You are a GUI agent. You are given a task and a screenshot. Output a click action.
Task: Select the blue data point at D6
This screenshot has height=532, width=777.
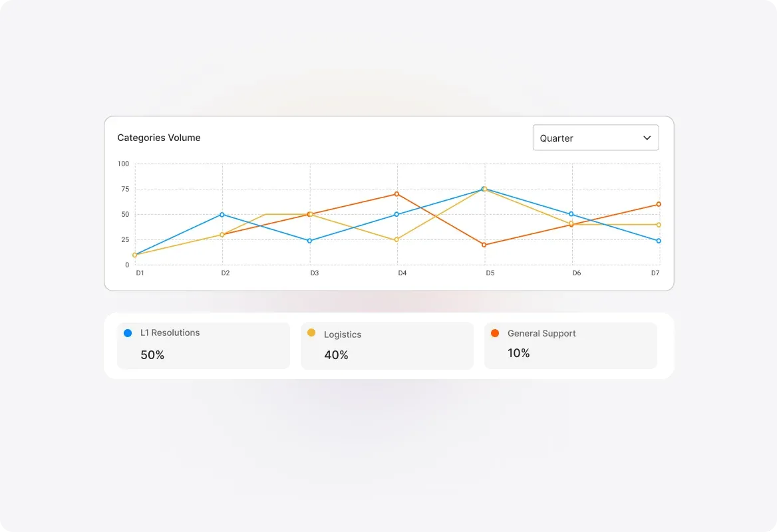pyautogui.click(x=571, y=214)
